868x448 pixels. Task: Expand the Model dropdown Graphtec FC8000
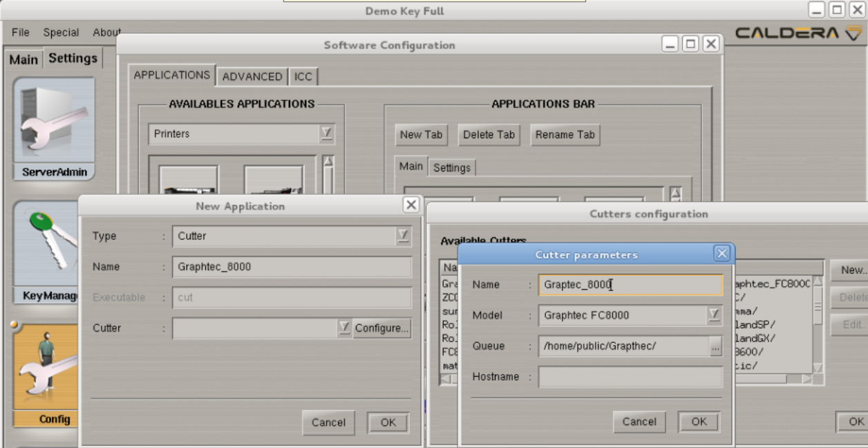click(714, 315)
